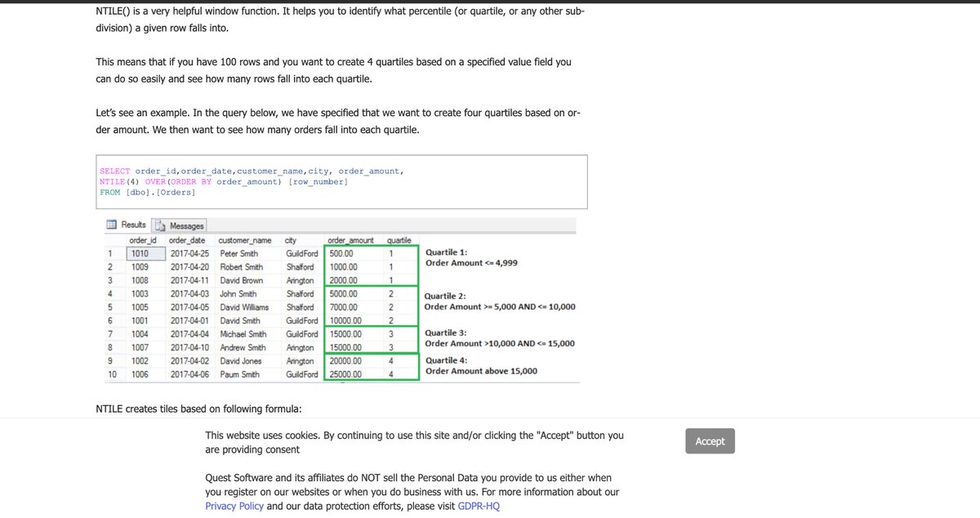
Task: Click the order amount 25000.00
Action: [346, 374]
